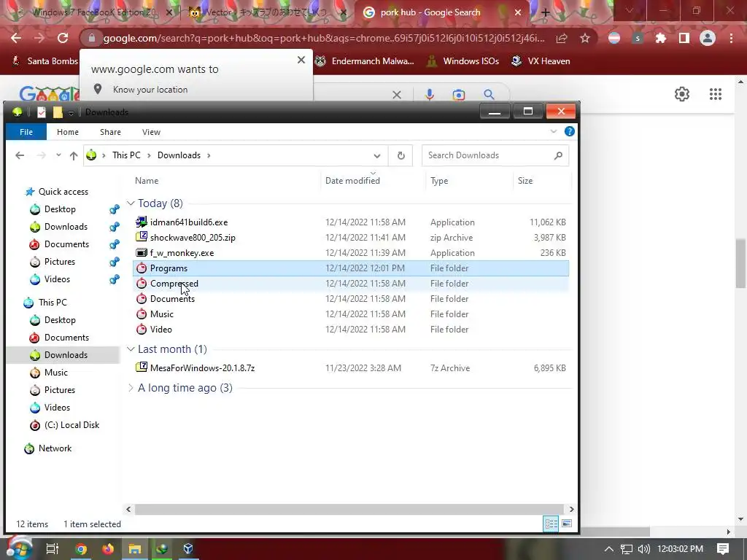Bookmark this page with the star icon

585,38
